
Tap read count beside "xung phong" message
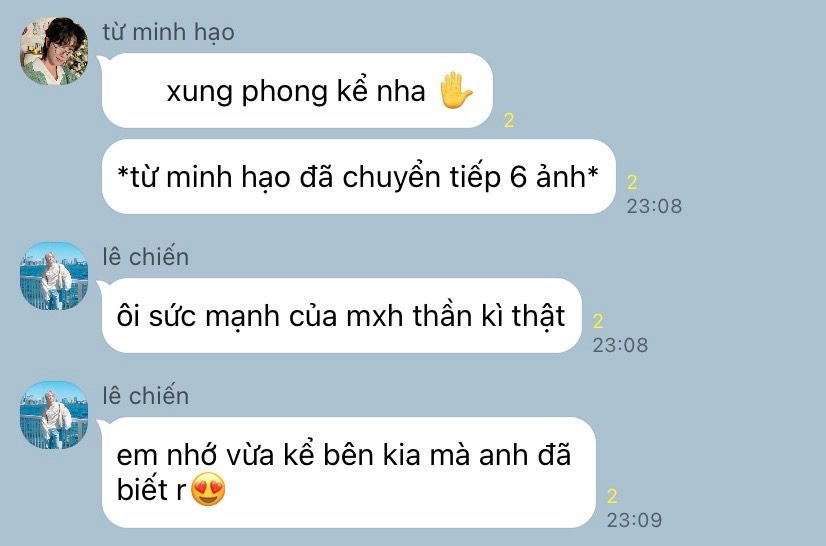pyautogui.click(x=508, y=120)
